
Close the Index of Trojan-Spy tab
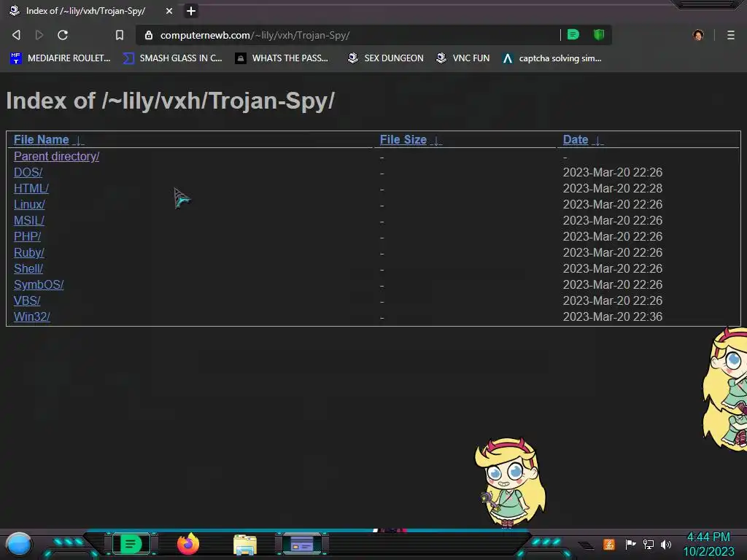(169, 11)
